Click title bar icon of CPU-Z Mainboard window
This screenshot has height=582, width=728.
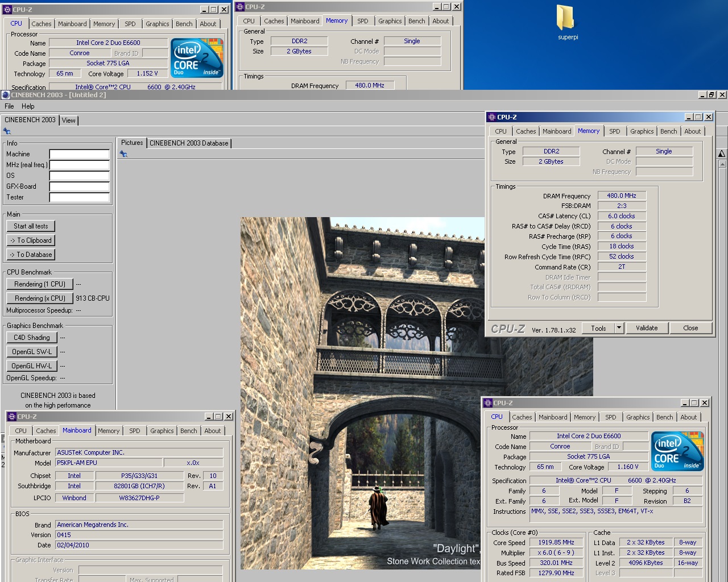11,417
